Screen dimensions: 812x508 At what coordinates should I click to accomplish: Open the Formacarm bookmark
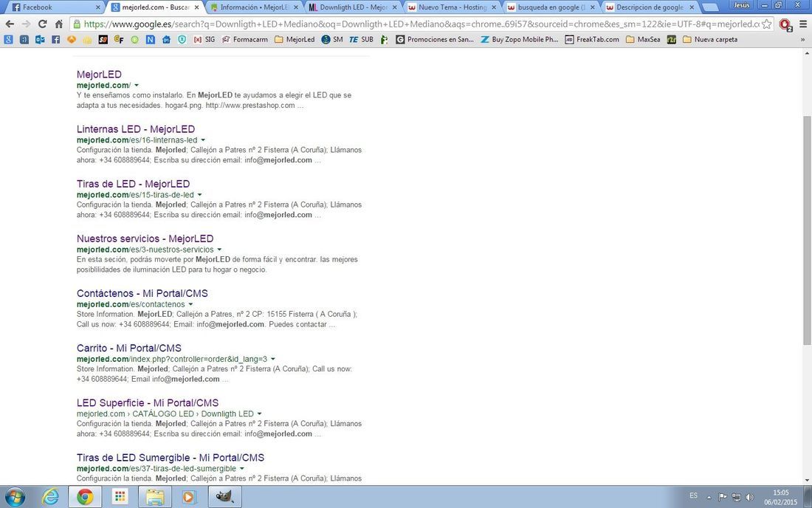(245, 39)
